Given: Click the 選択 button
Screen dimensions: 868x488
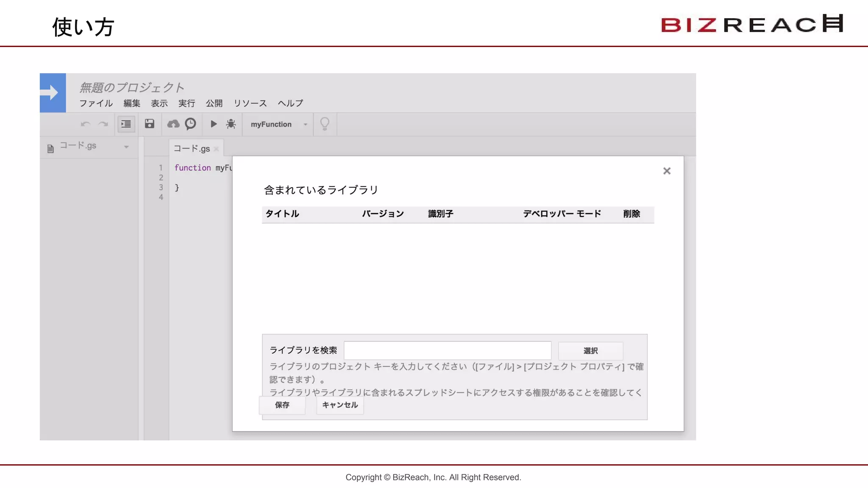Looking at the screenshot, I should pyautogui.click(x=590, y=351).
